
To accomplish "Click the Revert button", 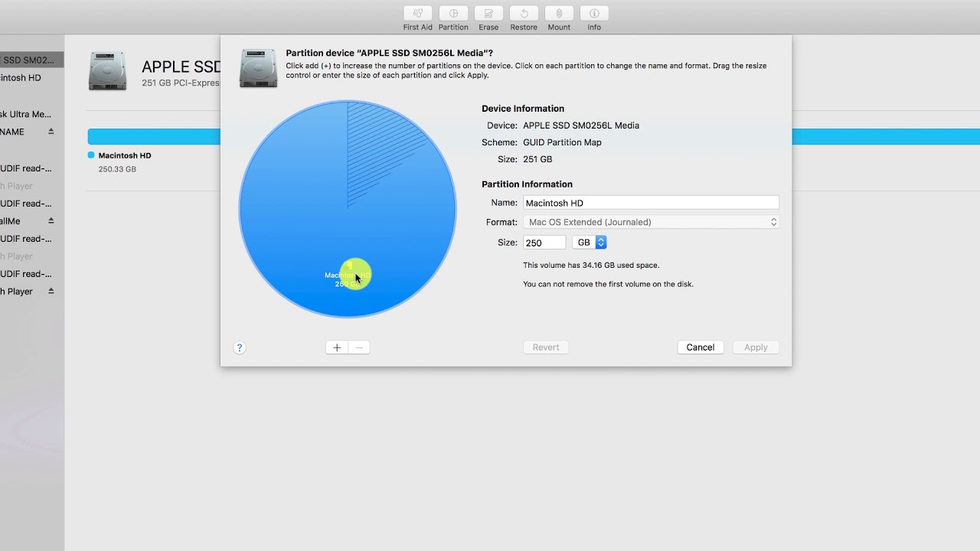I will 546,347.
